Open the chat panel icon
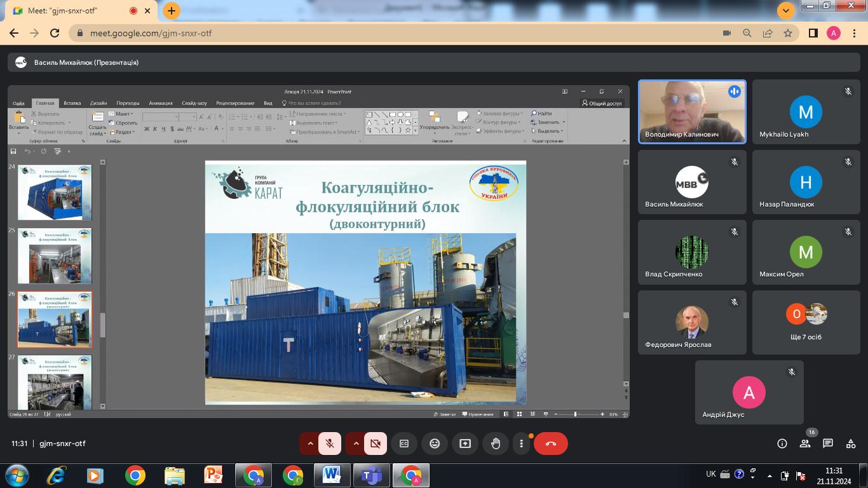The height and width of the screenshot is (488, 868). 827,444
